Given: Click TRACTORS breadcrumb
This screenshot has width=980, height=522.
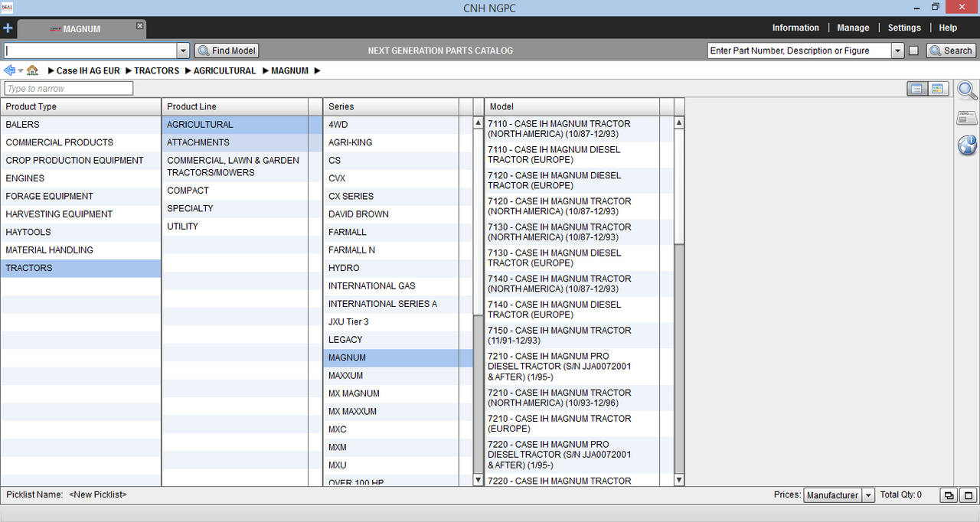Looking at the screenshot, I should coord(157,70).
